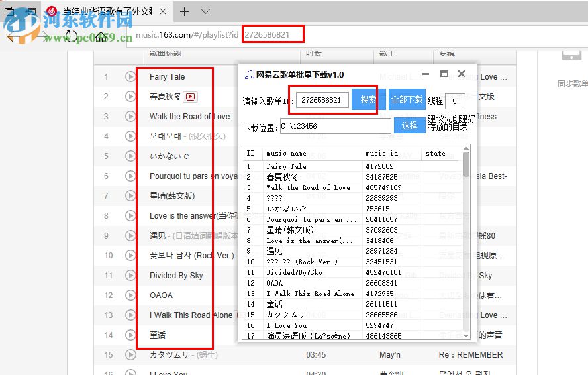
Task: Open the MV icon next to 春夏秋冬
Action: tap(190, 97)
